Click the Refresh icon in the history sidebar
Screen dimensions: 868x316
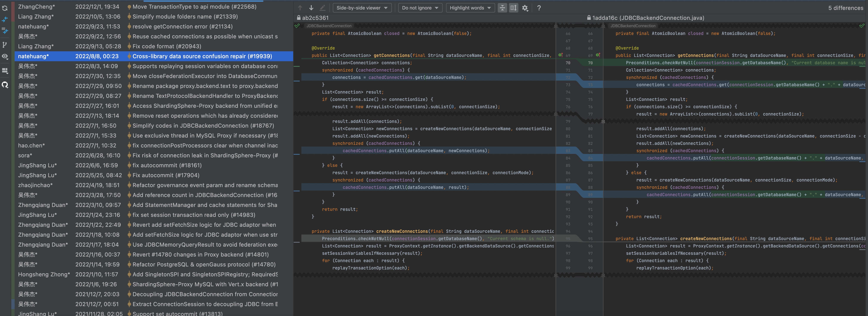pos(5,8)
